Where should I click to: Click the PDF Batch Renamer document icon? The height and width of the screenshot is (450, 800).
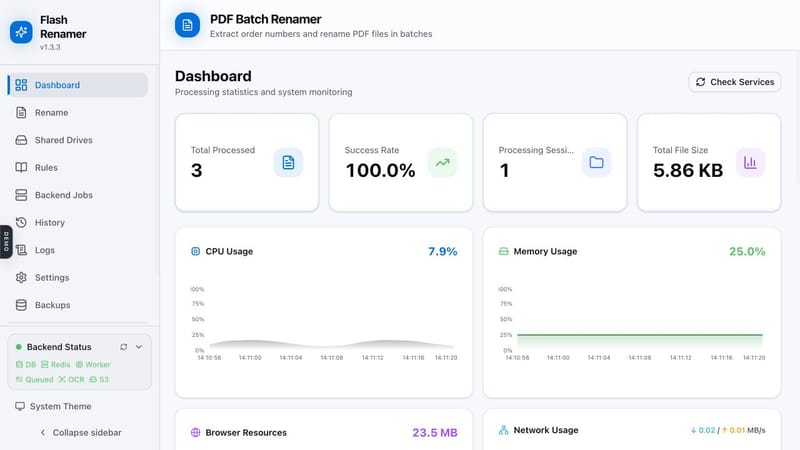[x=187, y=25]
